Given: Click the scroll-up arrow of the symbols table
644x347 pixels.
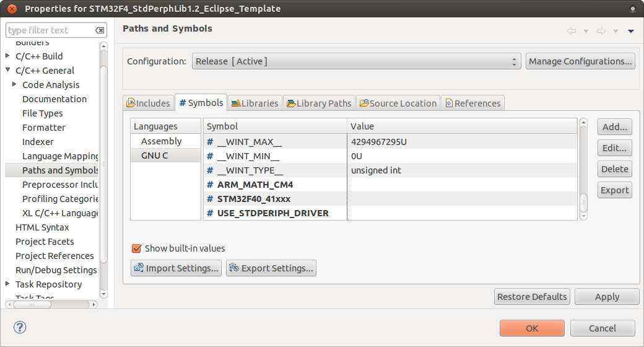Looking at the screenshot, I should 583,122.
